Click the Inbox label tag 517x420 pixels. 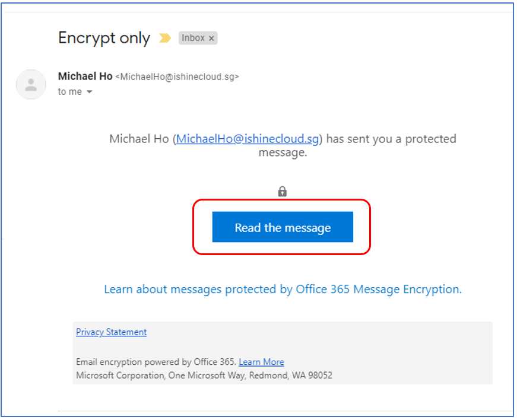click(x=198, y=38)
